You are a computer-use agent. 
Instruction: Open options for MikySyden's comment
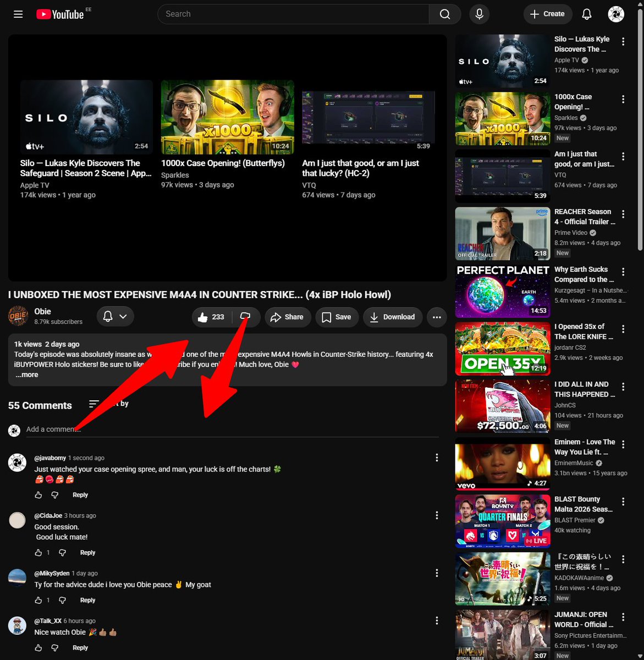click(x=437, y=573)
